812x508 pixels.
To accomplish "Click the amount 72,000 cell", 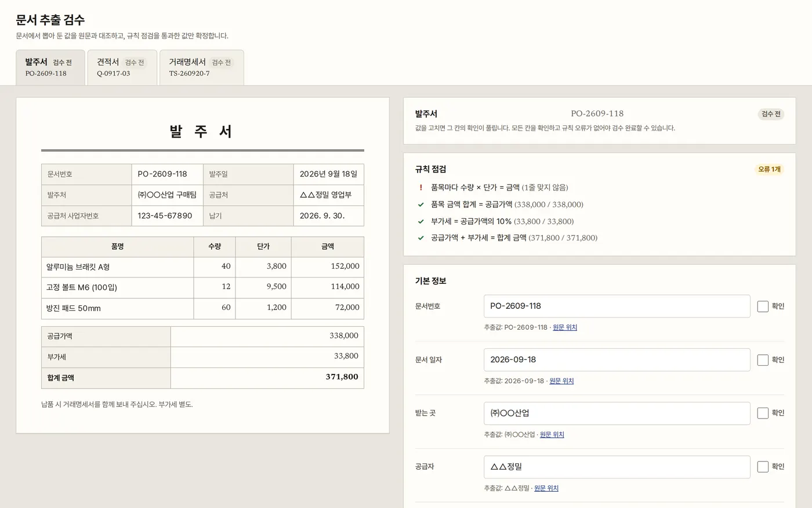I will coord(328,308).
